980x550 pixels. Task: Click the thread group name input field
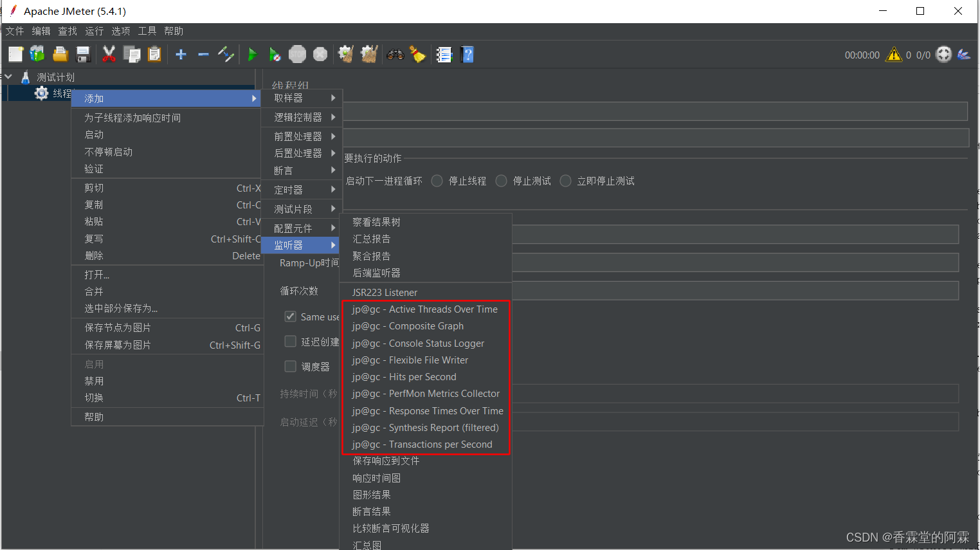coord(655,111)
